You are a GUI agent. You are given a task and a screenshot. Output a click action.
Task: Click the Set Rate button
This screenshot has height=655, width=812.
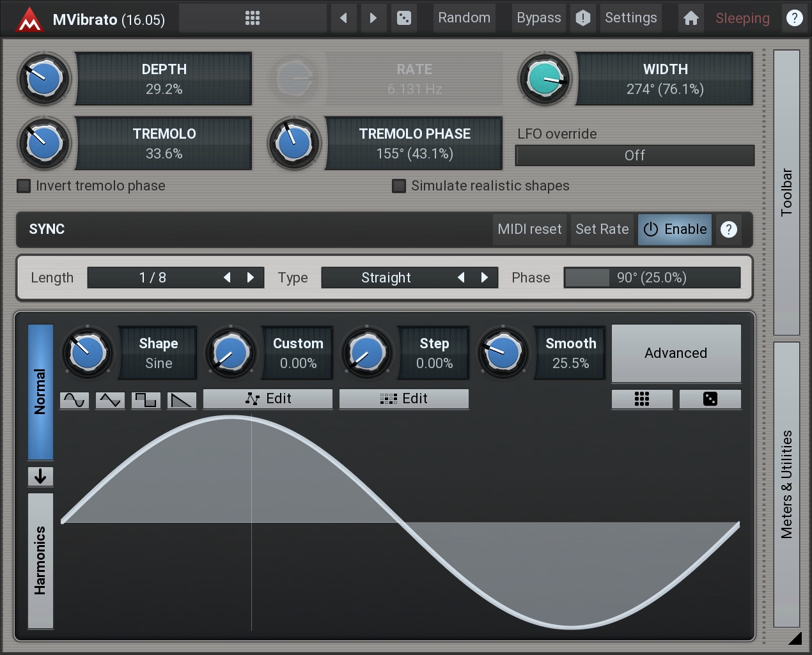(x=602, y=229)
